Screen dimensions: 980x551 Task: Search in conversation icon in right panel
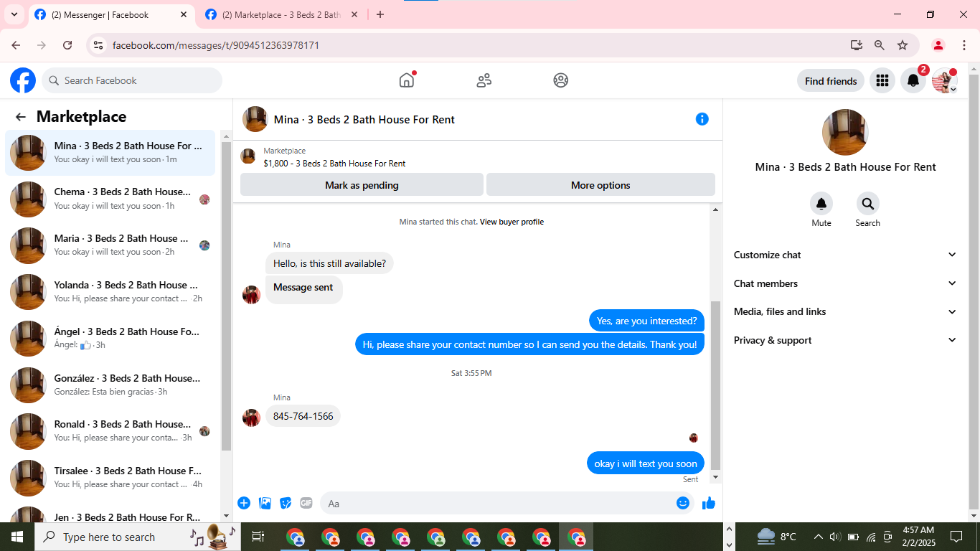(x=868, y=204)
